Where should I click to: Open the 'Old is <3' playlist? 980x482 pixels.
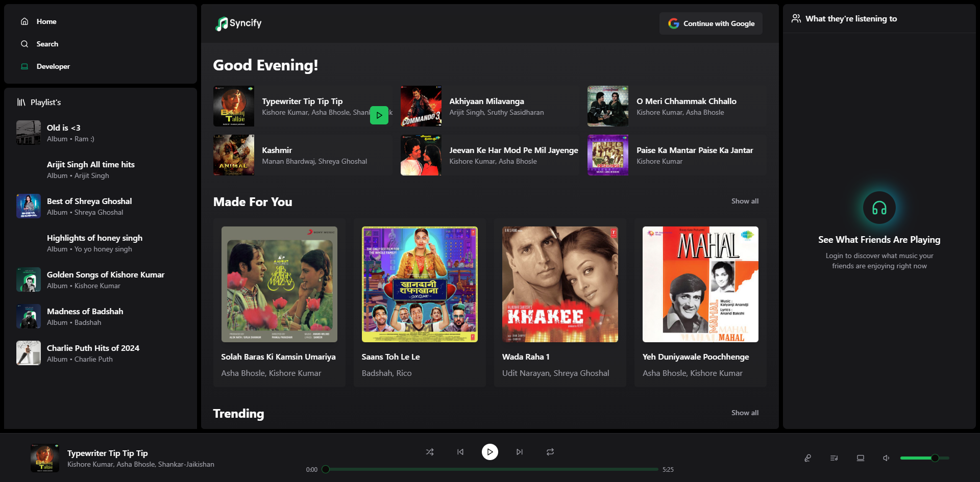[x=101, y=133]
